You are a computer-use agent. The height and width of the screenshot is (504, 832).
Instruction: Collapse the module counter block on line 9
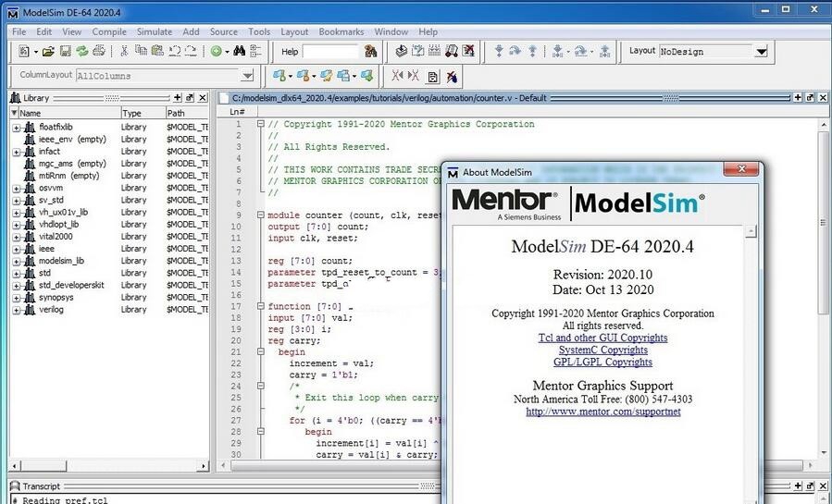(261, 215)
